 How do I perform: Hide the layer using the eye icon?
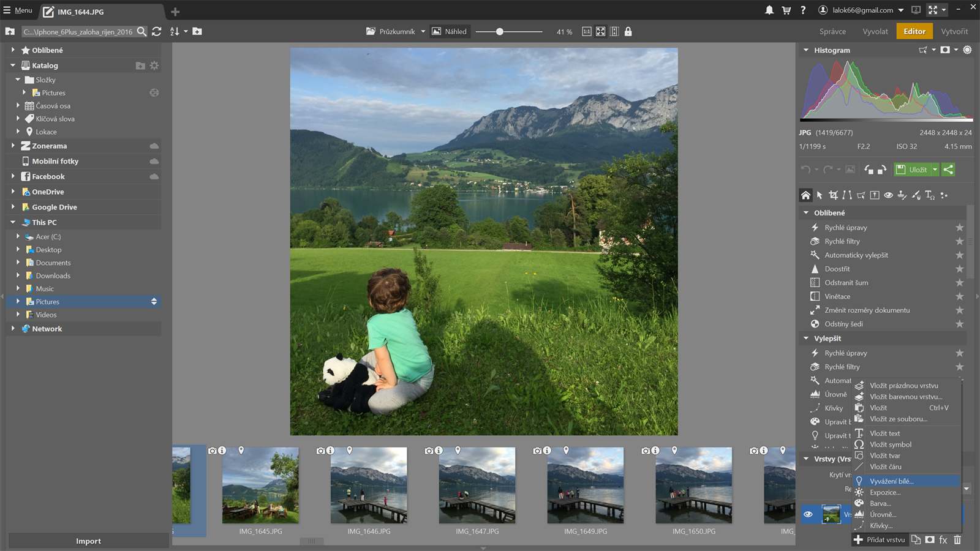pyautogui.click(x=809, y=514)
